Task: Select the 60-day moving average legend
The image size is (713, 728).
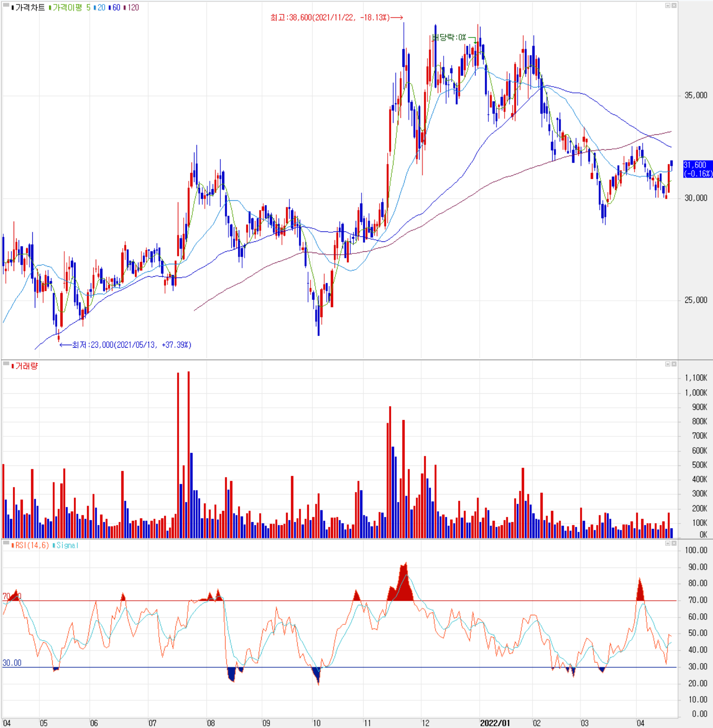Action: click(116, 7)
